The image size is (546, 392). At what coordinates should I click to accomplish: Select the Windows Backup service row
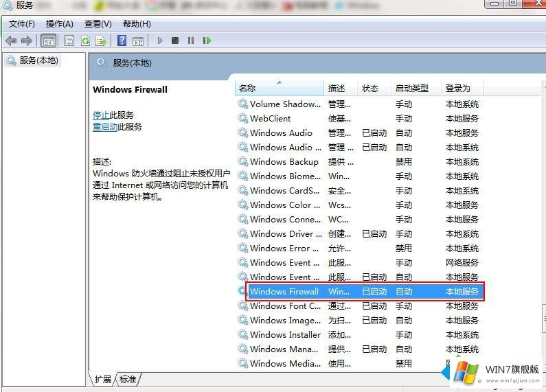[359, 161]
